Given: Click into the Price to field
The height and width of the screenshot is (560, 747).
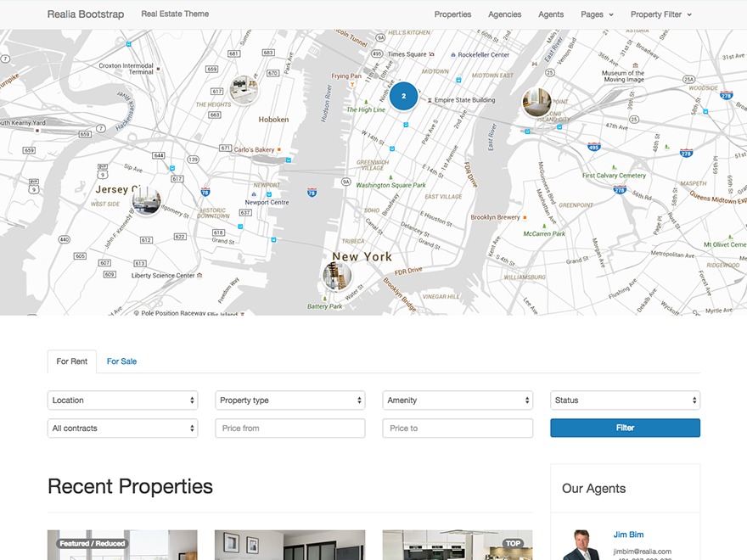Looking at the screenshot, I should click(x=458, y=428).
